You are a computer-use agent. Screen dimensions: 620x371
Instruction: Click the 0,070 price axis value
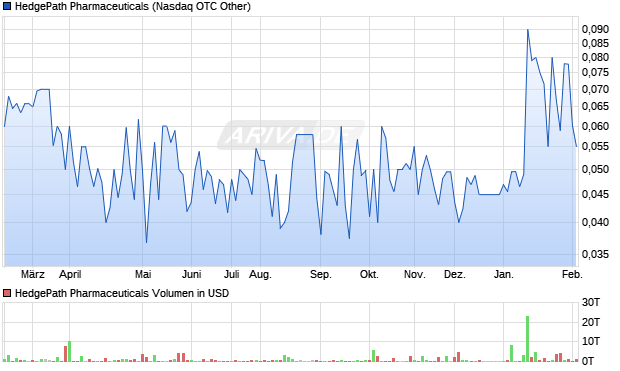point(595,89)
